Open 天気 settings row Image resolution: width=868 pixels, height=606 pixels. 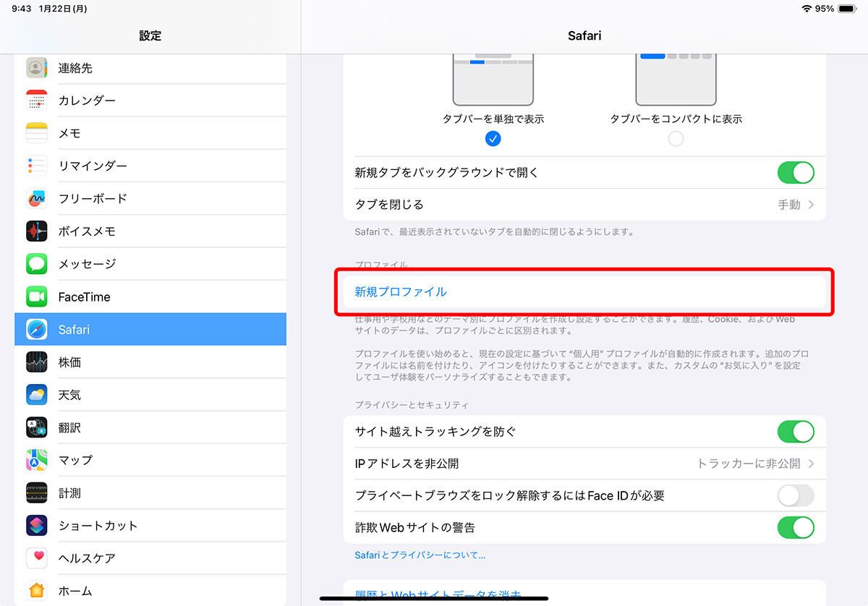[x=150, y=395]
